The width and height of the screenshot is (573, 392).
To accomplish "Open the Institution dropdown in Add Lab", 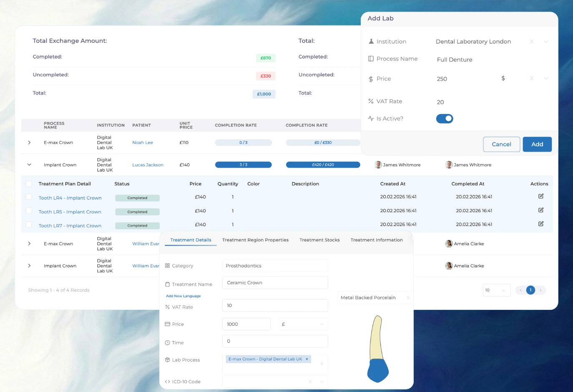I will (x=546, y=41).
